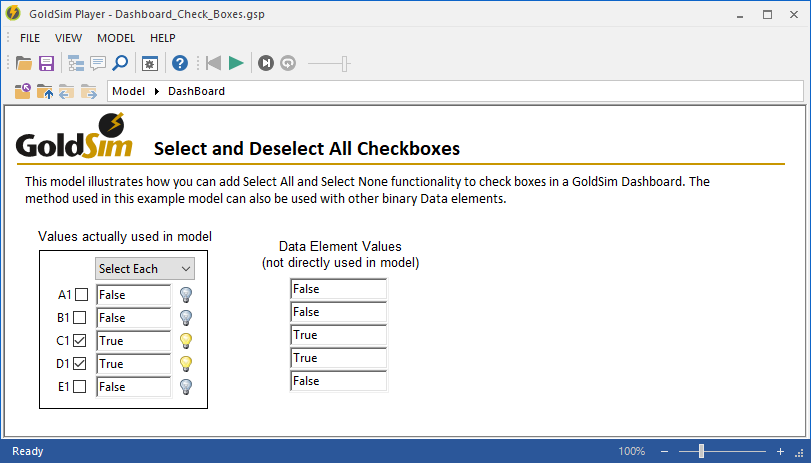Screen dimensions: 811x463
Task: Click 'Values actually used in model' label
Action: [125, 236]
